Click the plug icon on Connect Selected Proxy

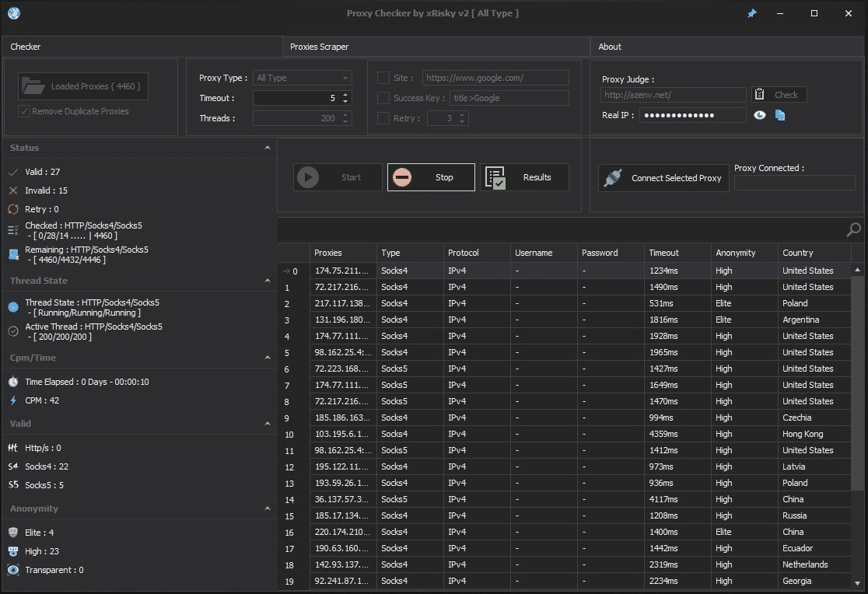coord(613,178)
